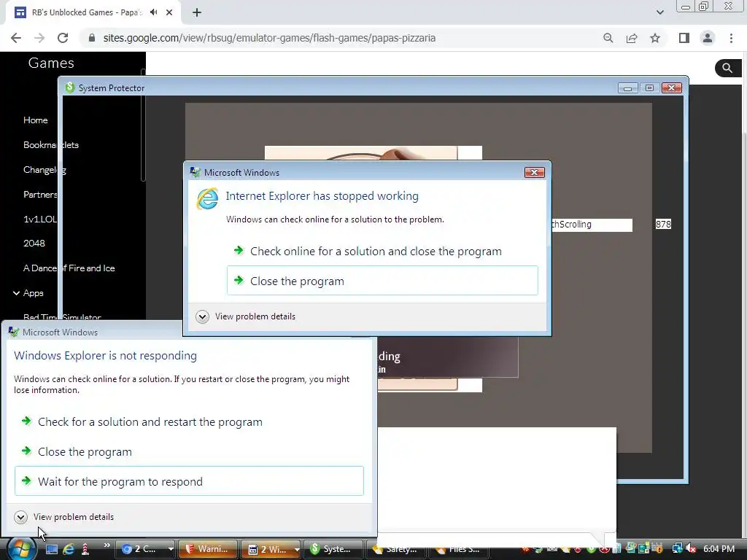Share this page icon
The width and height of the screenshot is (747, 560).
(x=632, y=38)
